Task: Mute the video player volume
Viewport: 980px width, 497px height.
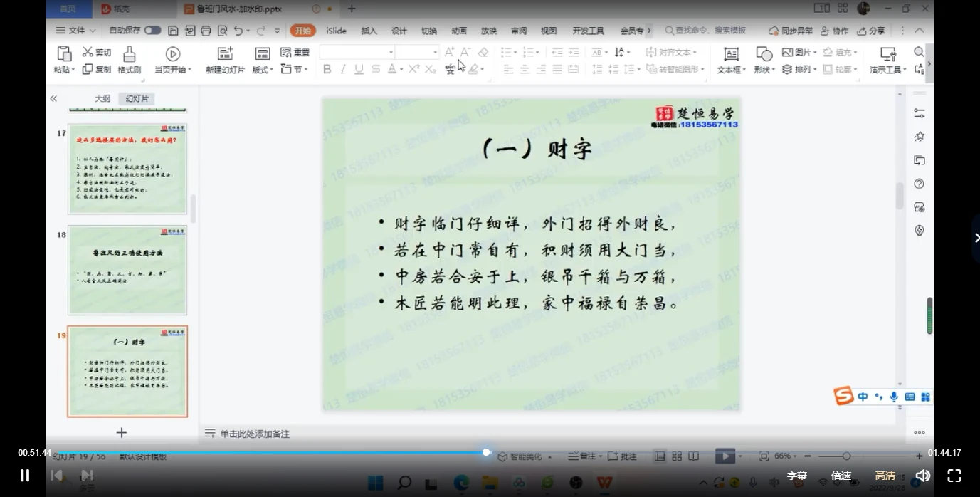Action: [x=922, y=476]
